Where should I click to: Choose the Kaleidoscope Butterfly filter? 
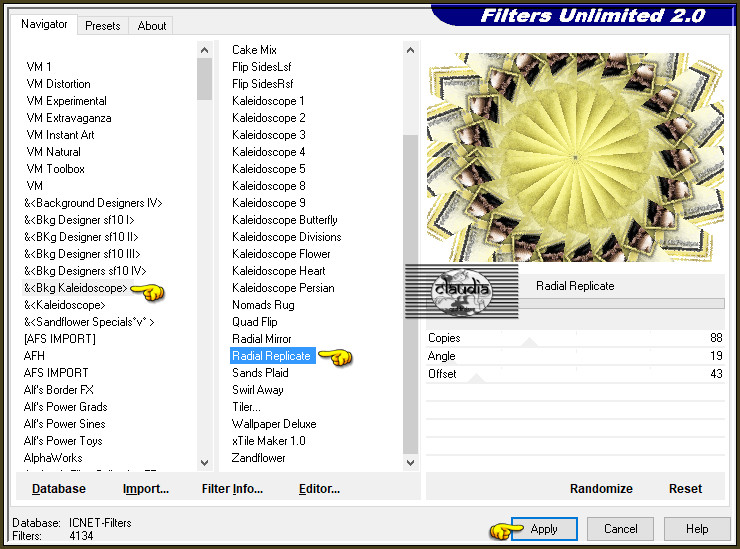[285, 220]
